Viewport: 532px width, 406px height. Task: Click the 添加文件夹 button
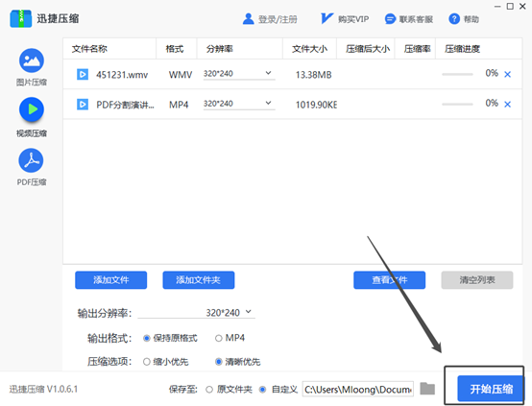pos(199,280)
